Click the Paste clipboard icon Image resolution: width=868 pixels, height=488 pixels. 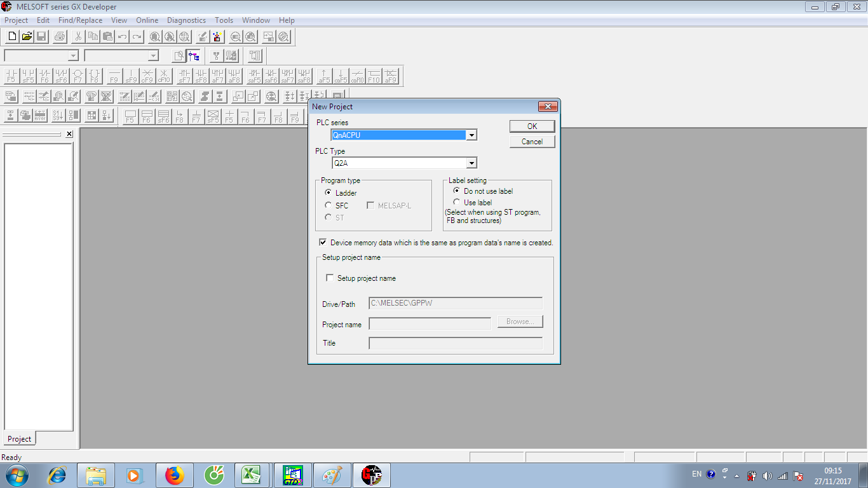[x=107, y=37]
